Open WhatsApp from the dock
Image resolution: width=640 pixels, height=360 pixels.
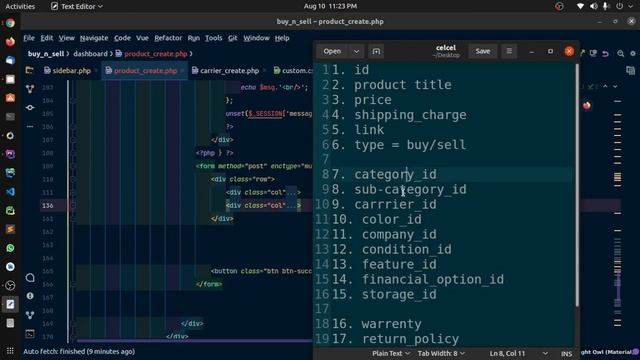click(10, 248)
